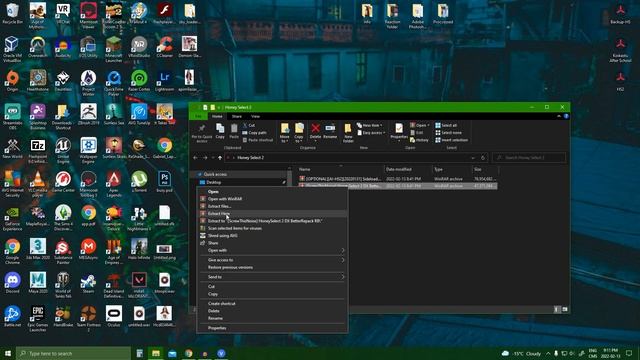
Task: Open the ribbon Open dropdown
Action: point(420,125)
